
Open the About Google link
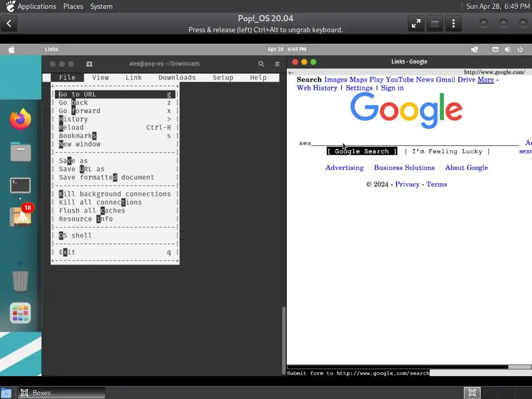click(466, 168)
